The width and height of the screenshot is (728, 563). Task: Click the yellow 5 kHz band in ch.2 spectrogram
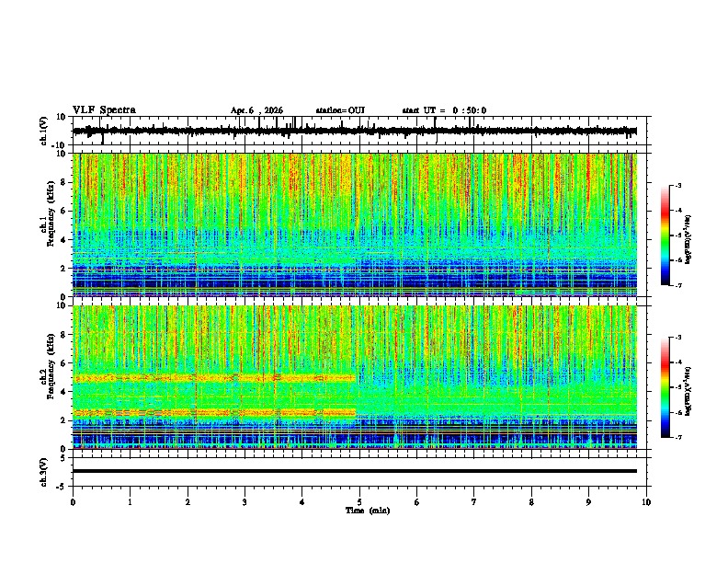[x=214, y=378]
